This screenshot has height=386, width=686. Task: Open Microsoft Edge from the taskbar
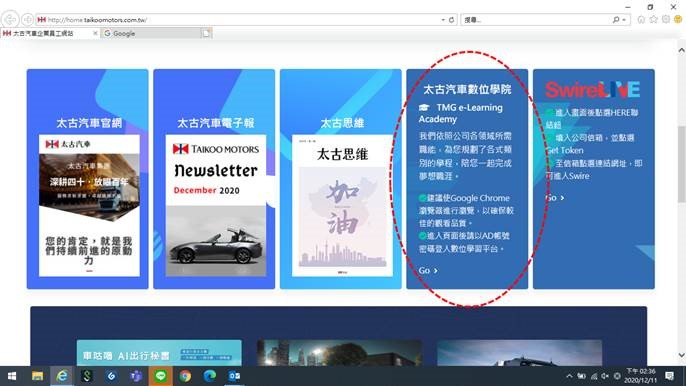(x=210, y=376)
